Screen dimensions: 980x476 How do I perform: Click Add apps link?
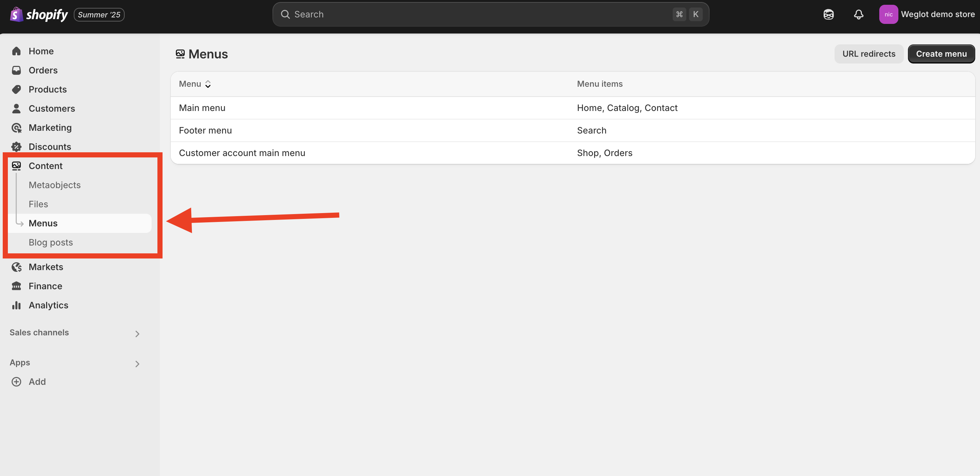[x=37, y=382]
